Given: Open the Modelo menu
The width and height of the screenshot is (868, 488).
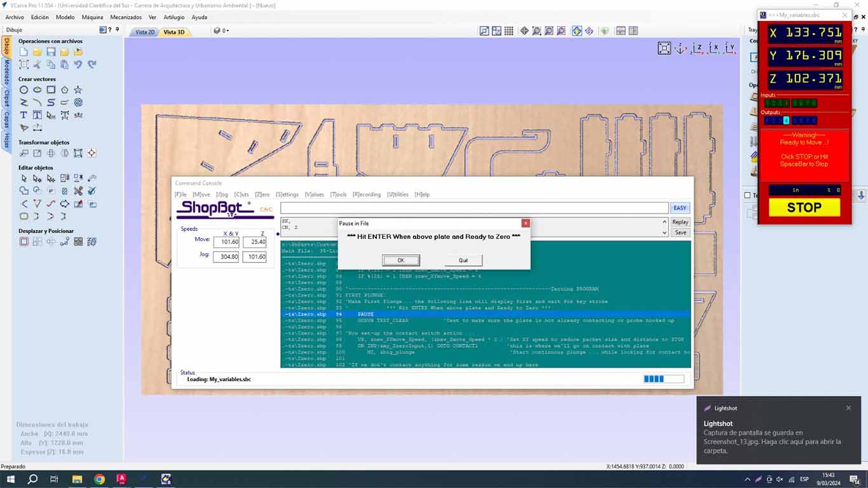Looking at the screenshot, I should coord(65,17).
